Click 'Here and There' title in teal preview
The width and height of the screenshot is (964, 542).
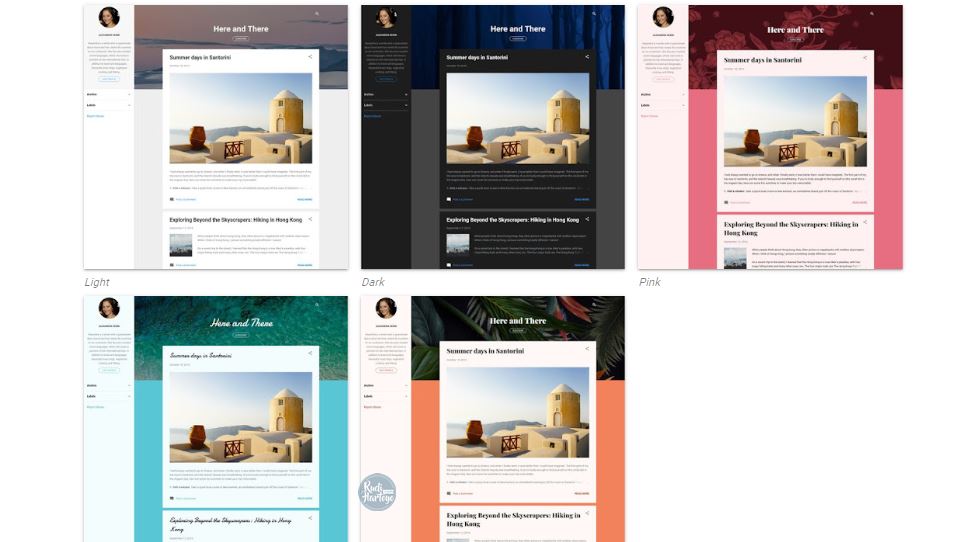pyautogui.click(x=241, y=323)
